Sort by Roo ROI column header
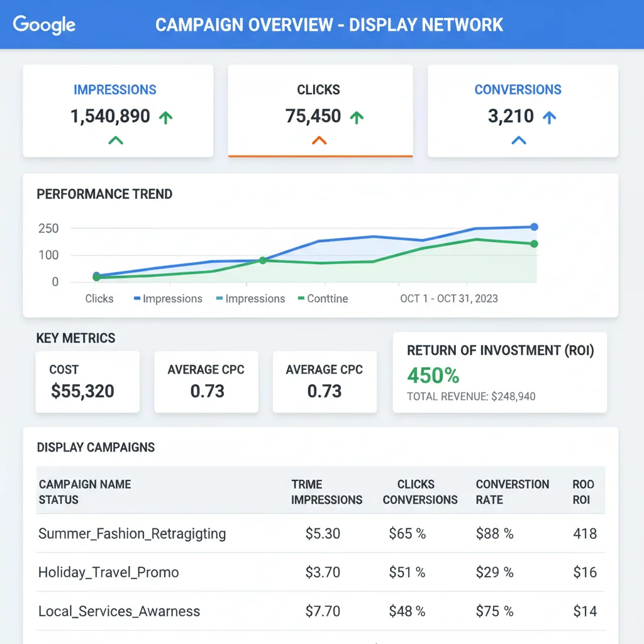The height and width of the screenshot is (644, 644). [583, 492]
